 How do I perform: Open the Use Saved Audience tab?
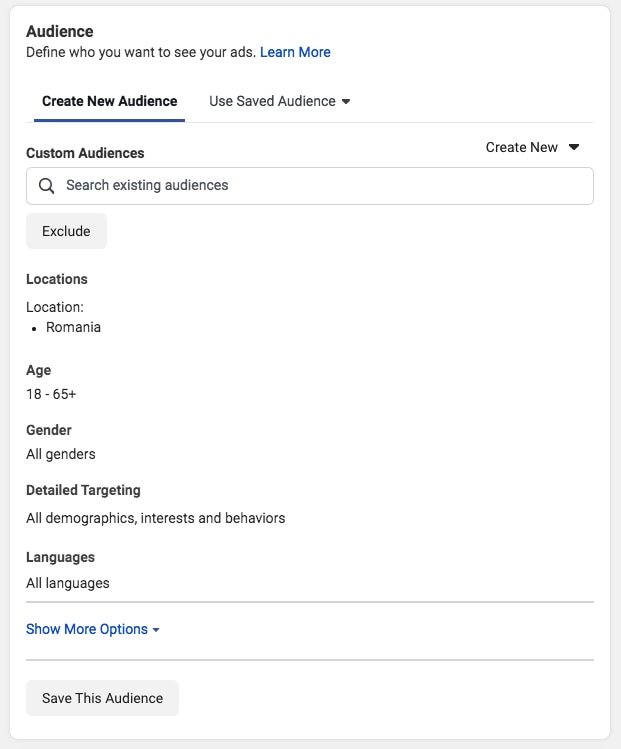[272, 101]
